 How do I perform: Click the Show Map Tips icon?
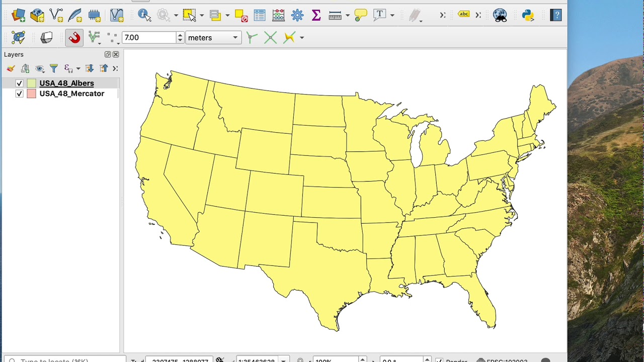pyautogui.click(x=361, y=15)
